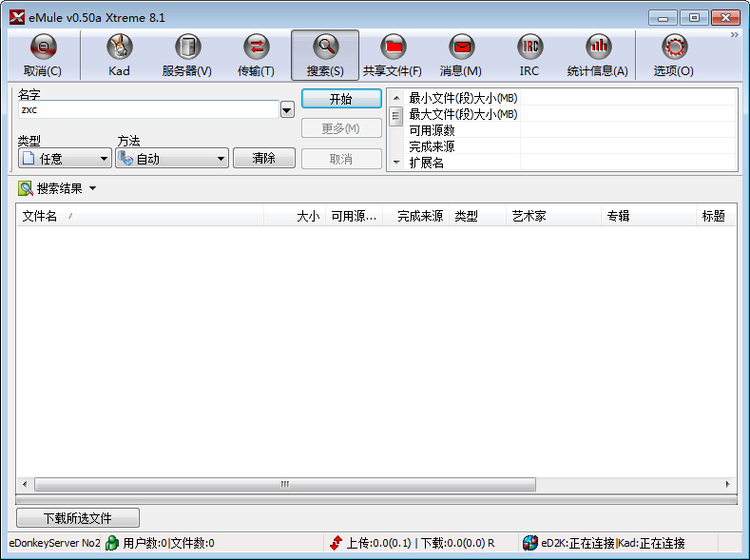
Task: Minimize the eMule window
Action: (663, 18)
